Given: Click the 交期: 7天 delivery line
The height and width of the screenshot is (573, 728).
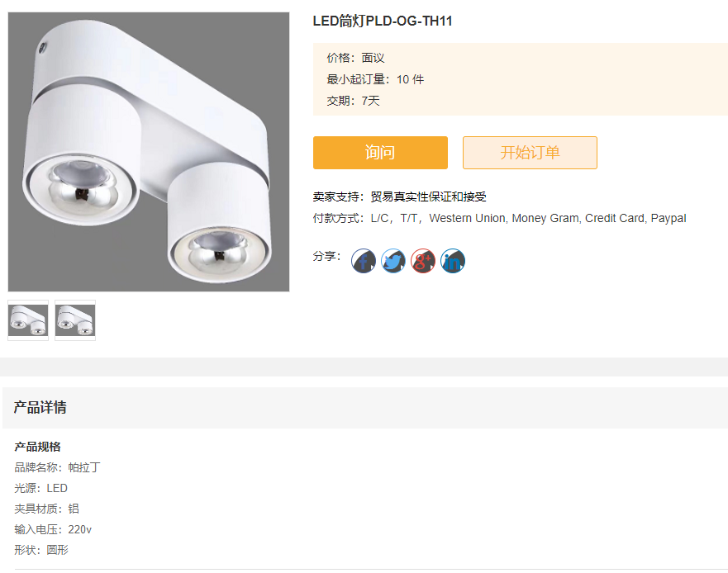Looking at the screenshot, I should [354, 101].
